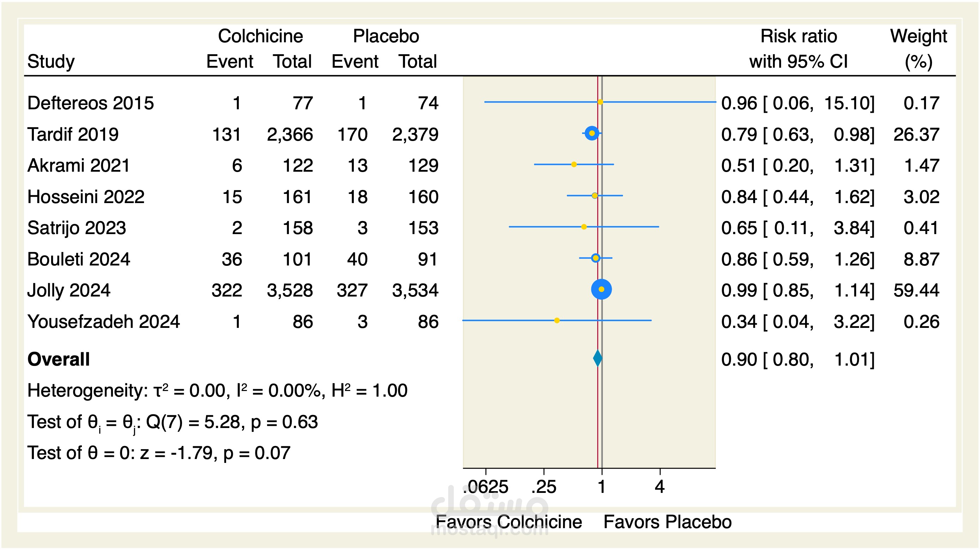
Task: Select the Akrami 2021 yellow point estimate
Action: [574, 165]
